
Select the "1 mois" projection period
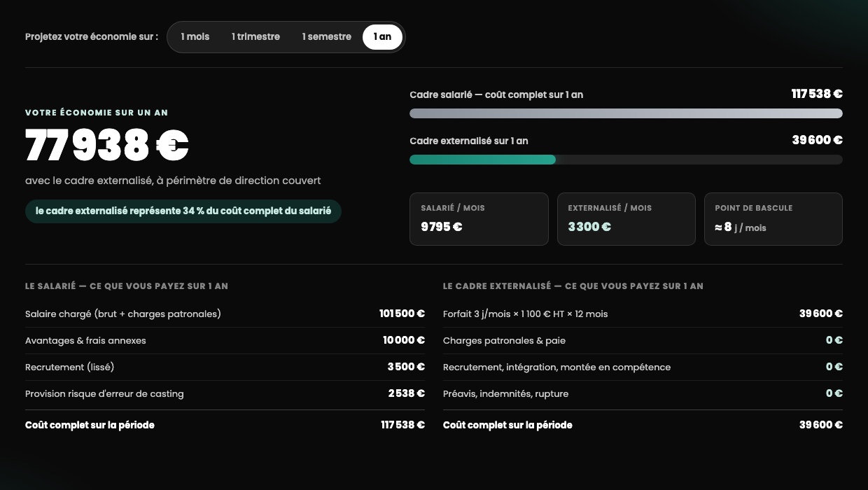[x=195, y=37]
